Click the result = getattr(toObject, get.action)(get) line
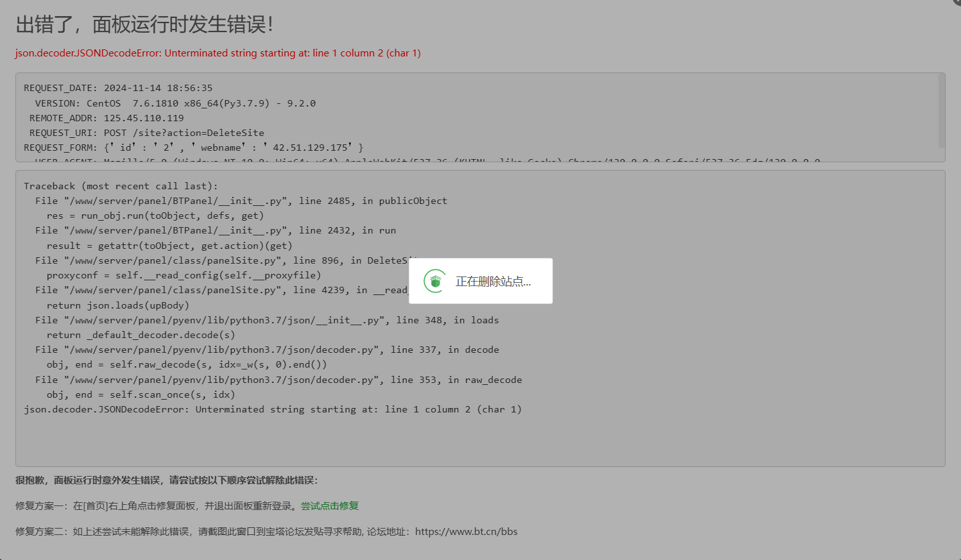This screenshot has height=560, width=961. click(169, 246)
